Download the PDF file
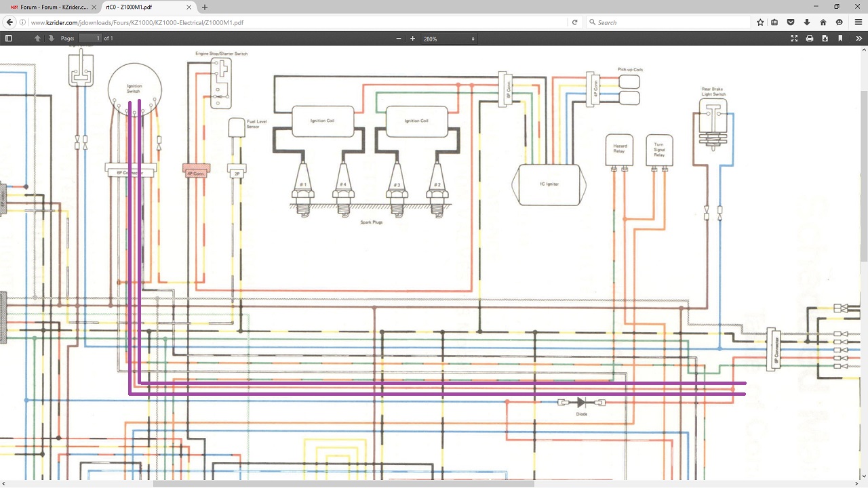The width and height of the screenshot is (868, 488). click(825, 39)
